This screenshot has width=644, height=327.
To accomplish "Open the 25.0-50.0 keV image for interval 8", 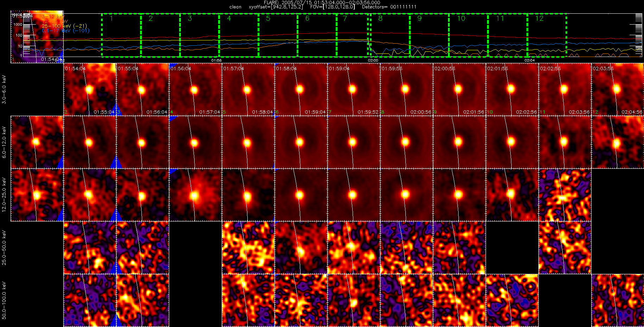I will tap(406, 248).
